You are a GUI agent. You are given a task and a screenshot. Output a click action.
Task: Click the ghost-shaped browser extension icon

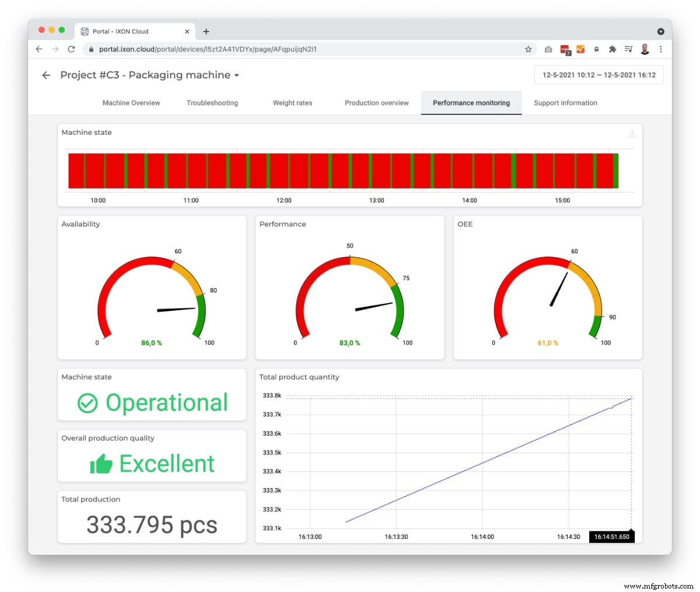tap(597, 50)
